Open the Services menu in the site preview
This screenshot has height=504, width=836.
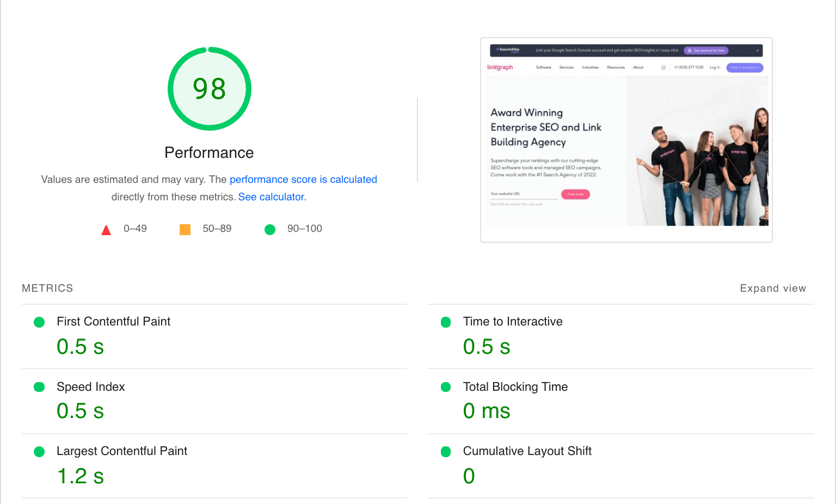tap(567, 67)
